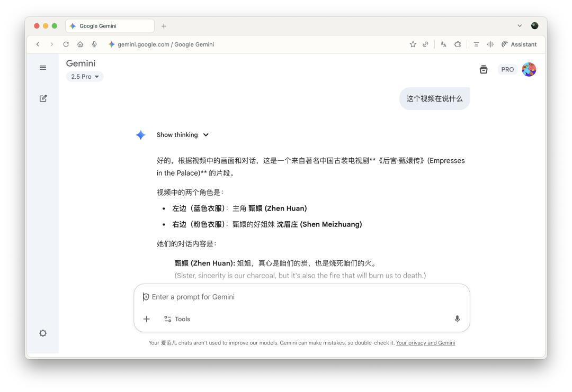Open the browser Assistant panel
Viewport: 572px width, 392px height.
click(x=519, y=44)
